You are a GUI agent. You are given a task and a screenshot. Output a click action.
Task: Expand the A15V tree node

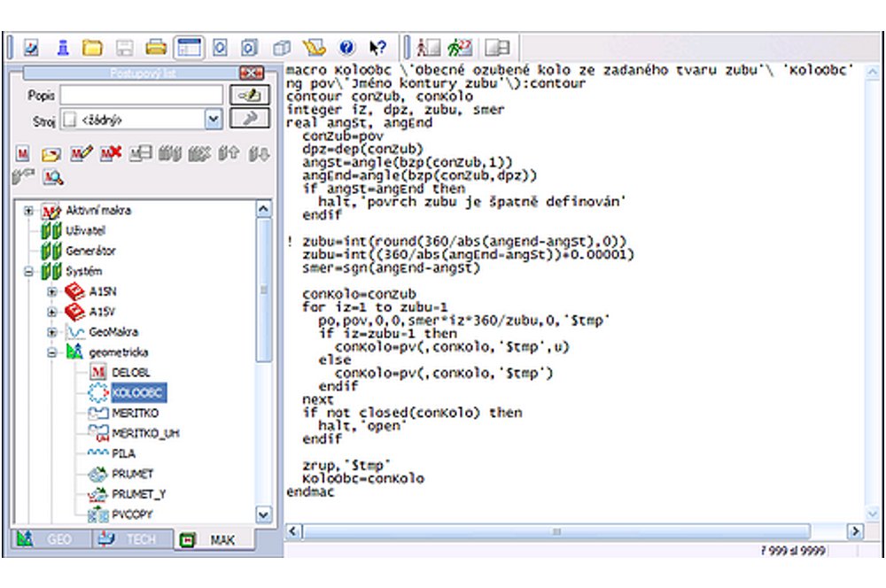(x=51, y=312)
